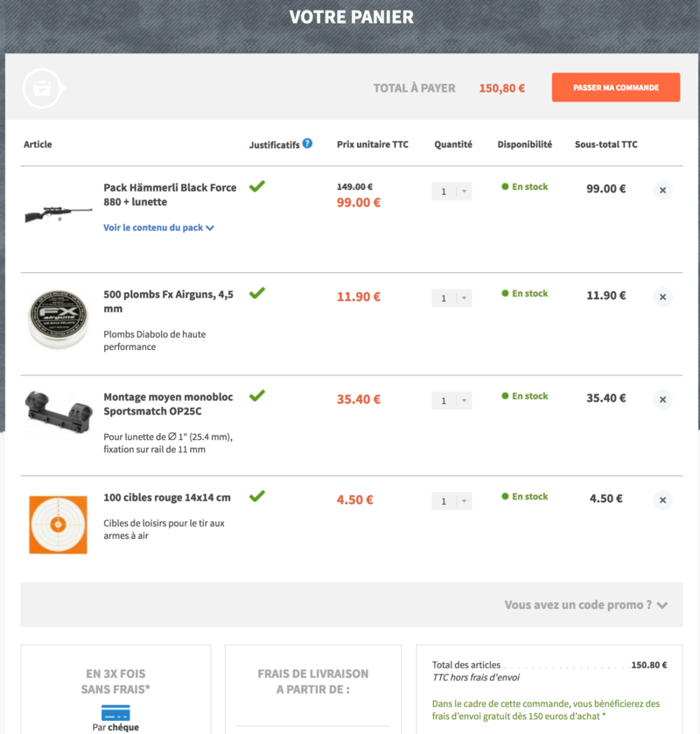Click the 150,80 € total à payer amount
The width and height of the screenshot is (700, 734).
click(501, 88)
